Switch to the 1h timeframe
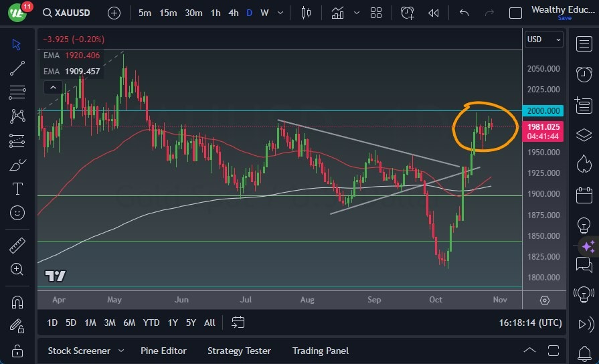 (216, 13)
